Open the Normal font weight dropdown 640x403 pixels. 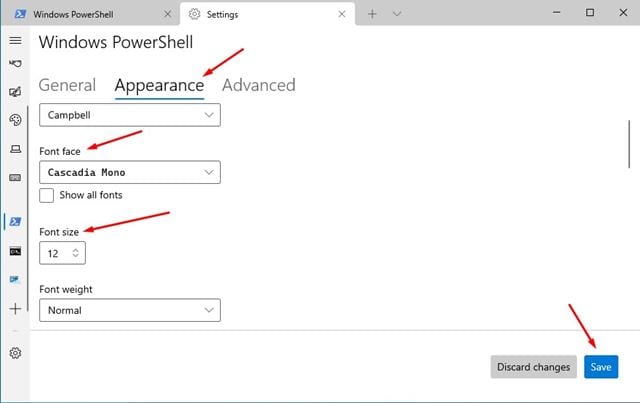[x=130, y=310]
